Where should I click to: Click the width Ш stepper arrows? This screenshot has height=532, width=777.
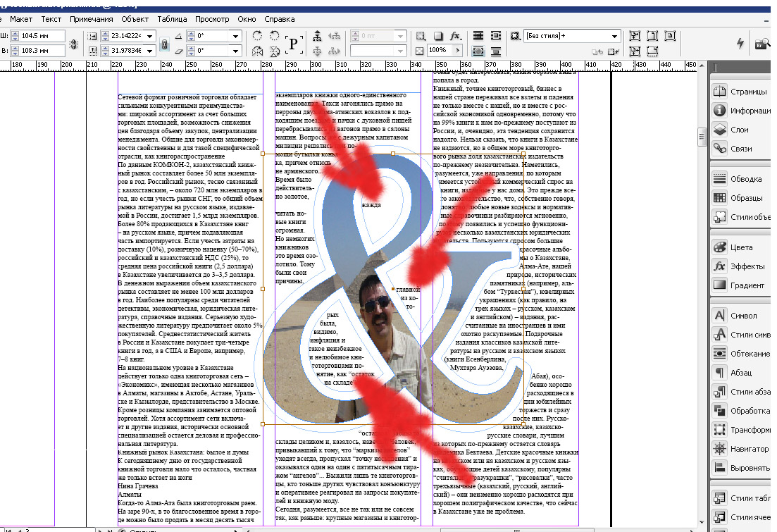coord(15,36)
